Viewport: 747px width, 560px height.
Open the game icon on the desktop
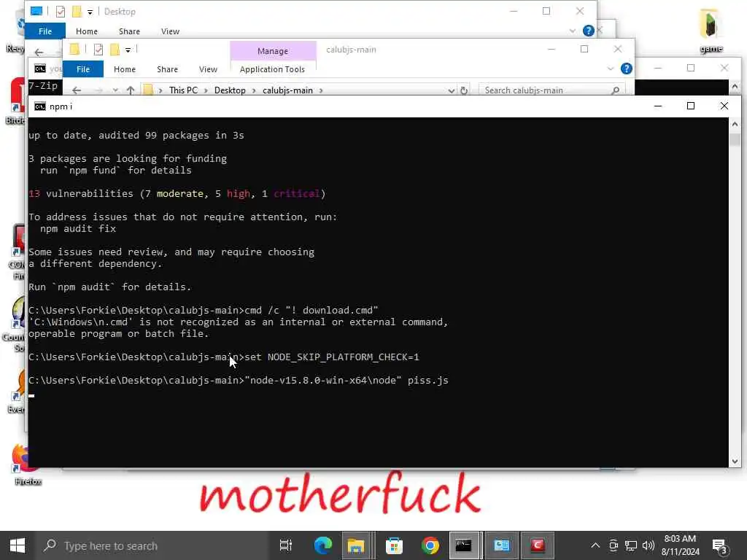(x=711, y=31)
